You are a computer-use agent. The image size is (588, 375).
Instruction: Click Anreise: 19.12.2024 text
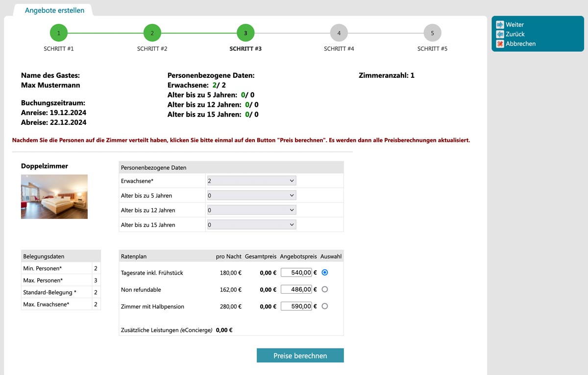(53, 113)
